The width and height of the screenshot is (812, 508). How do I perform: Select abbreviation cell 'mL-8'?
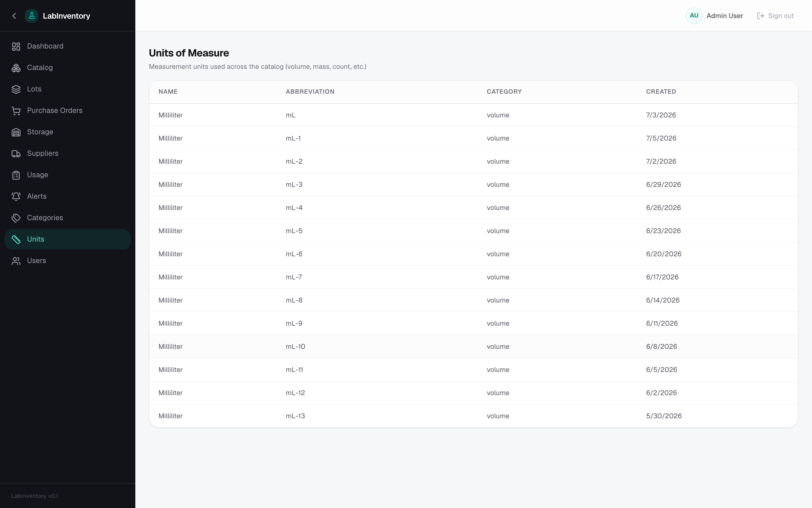point(294,300)
